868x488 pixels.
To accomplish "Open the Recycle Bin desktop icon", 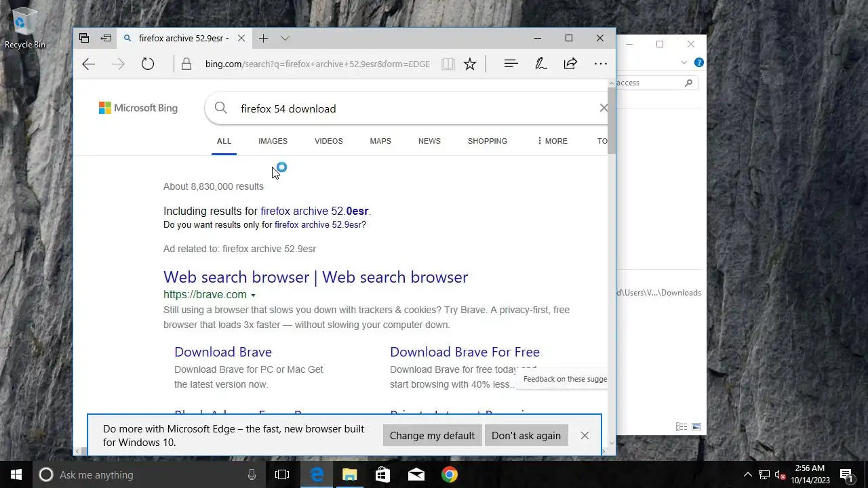I will (25, 28).
